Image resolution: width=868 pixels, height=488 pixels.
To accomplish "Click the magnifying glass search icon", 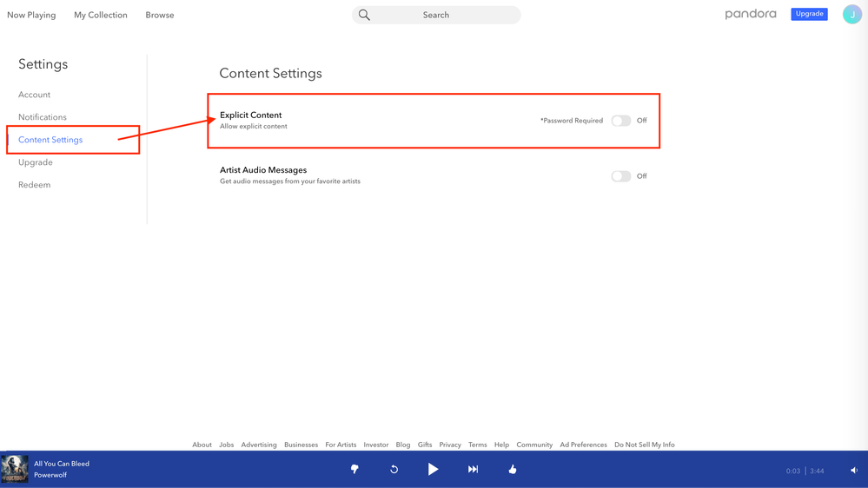I will [x=364, y=15].
